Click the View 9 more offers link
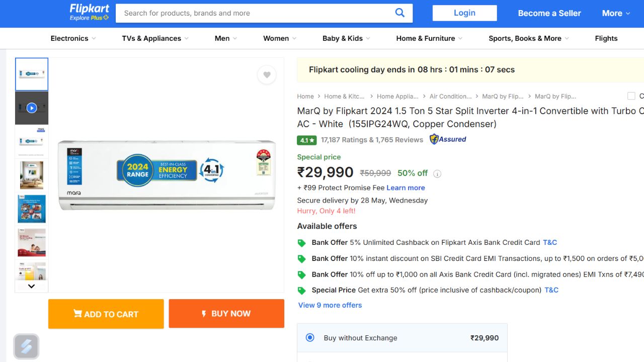644x362 pixels. 330,305
